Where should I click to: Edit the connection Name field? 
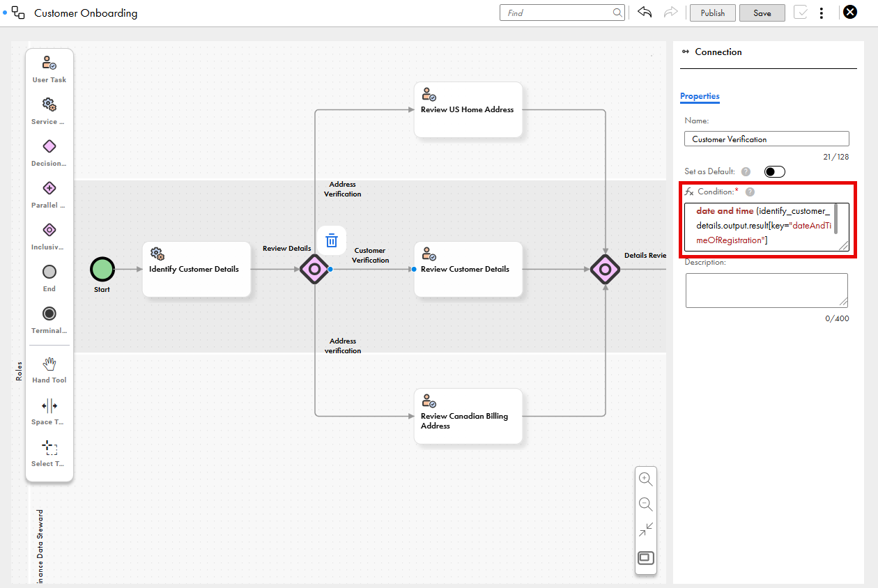pyautogui.click(x=767, y=139)
